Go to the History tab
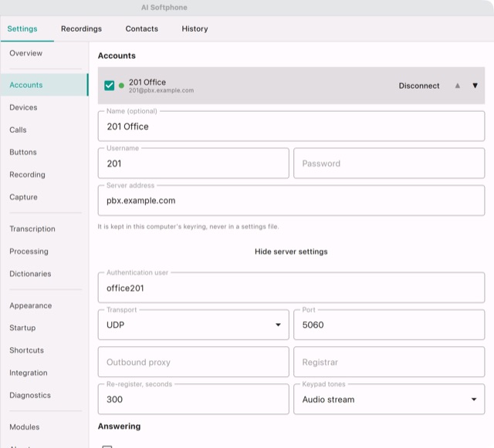 pos(195,29)
